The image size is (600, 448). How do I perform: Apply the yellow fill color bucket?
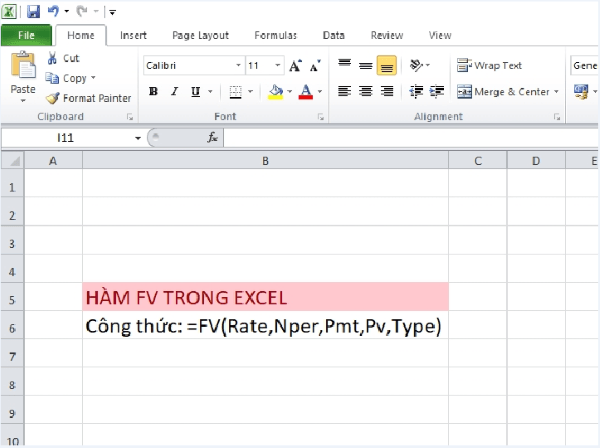[276, 92]
